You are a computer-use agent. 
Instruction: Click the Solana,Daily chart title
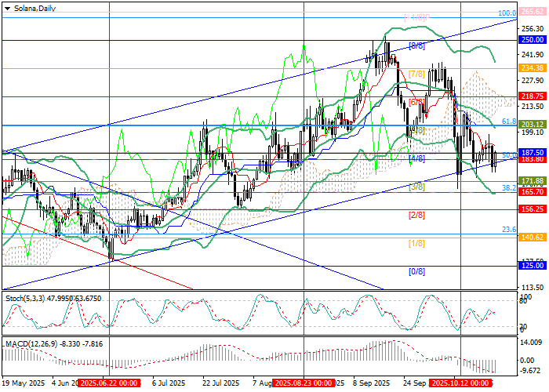(35, 9)
